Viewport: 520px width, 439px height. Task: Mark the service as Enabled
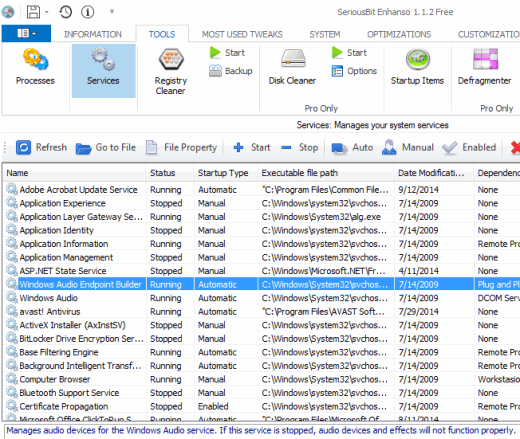click(x=469, y=147)
